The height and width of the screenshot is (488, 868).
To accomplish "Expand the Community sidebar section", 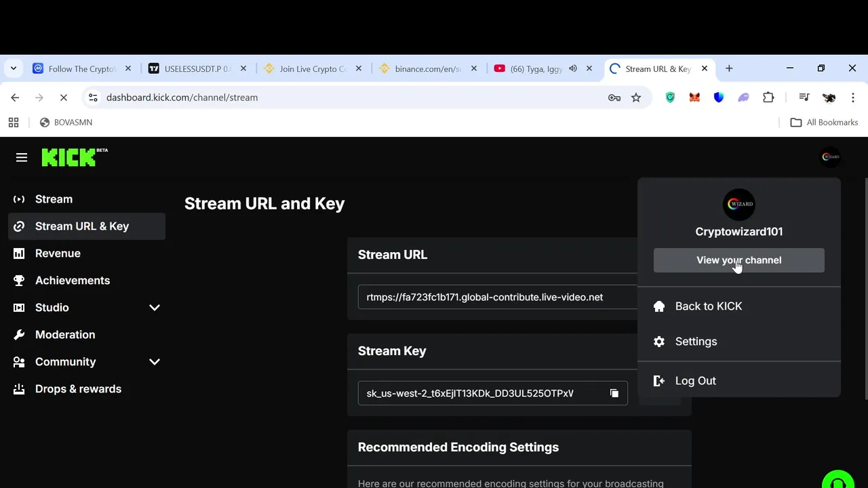I will (155, 362).
